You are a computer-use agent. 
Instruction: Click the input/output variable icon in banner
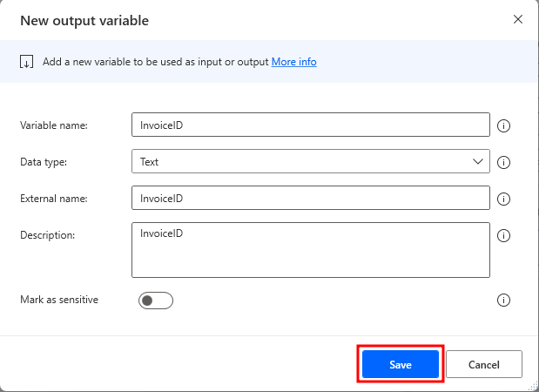pos(26,62)
